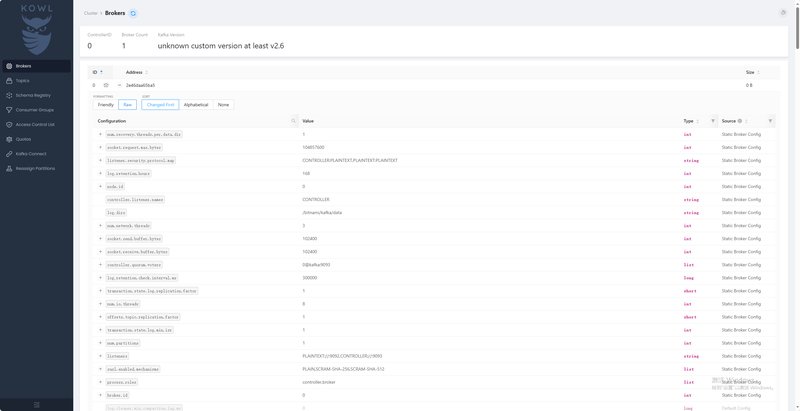Go to Consumer Groups page
Screen dimensions: 800x411
34,109
